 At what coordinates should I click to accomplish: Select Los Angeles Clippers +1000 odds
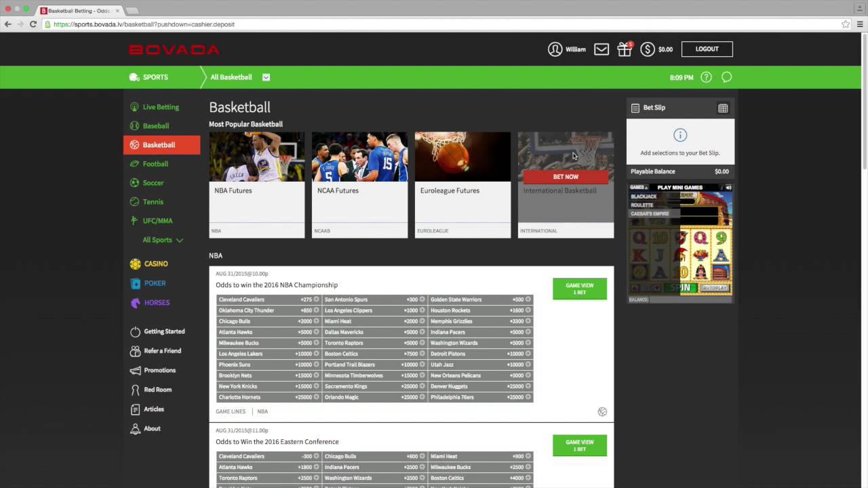pos(375,310)
